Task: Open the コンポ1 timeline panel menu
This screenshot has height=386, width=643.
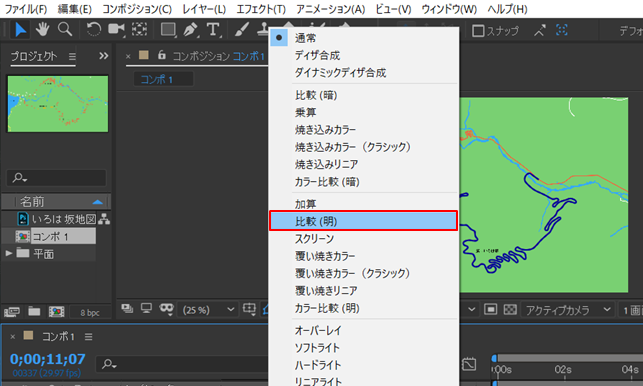Action: pos(89,337)
